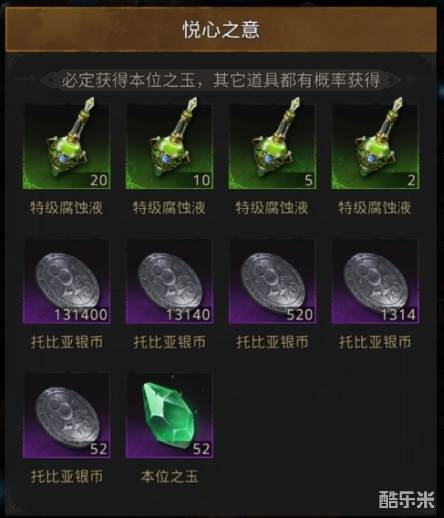Click the 托比亚银币 coin showing 1314

[375, 281]
